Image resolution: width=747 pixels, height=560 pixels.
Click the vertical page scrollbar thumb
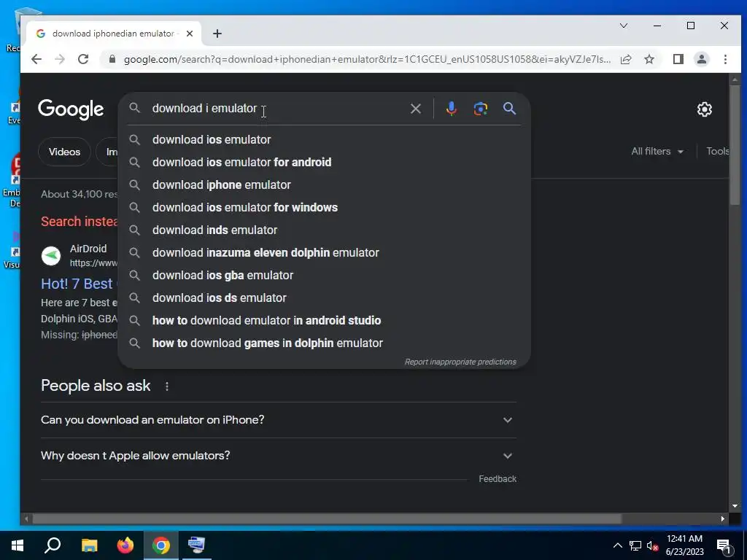(x=735, y=145)
